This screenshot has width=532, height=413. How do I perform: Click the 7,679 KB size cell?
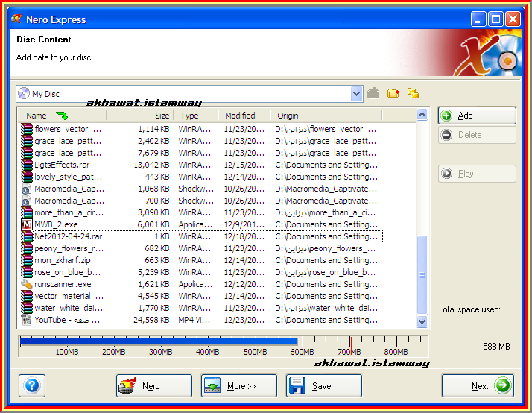point(153,153)
